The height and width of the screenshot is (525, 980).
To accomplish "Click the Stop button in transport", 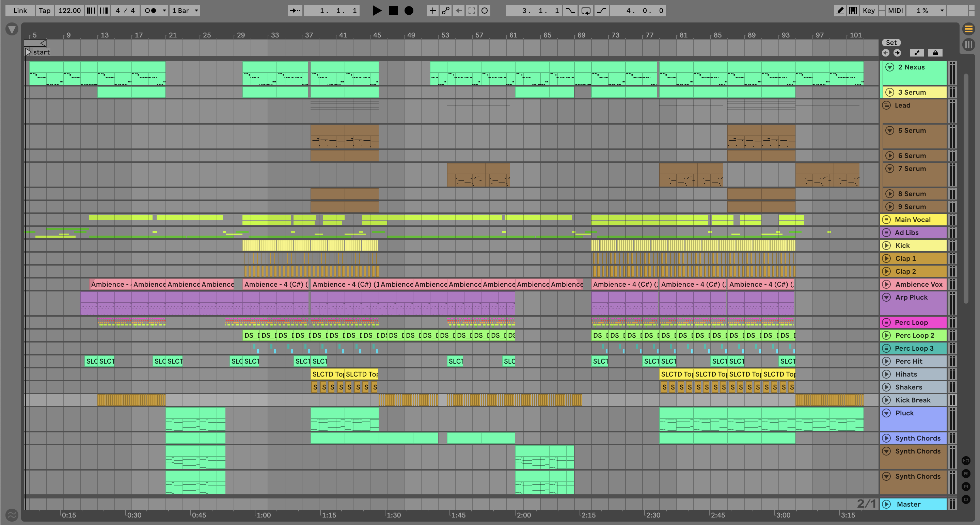I will (x=393, y=11).
